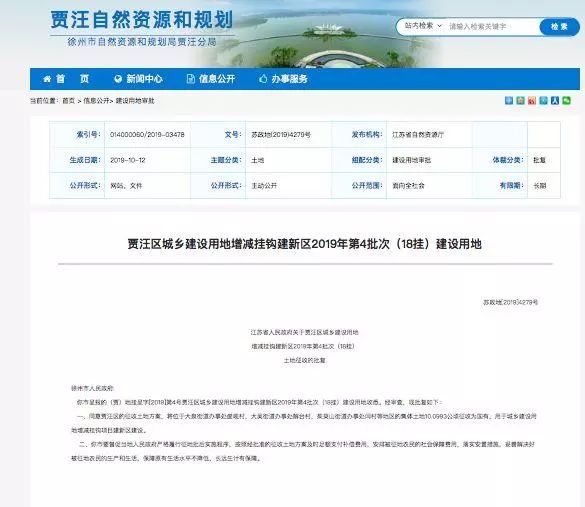Select the value 主动公开
The height and width of the screenshot is (507, 585).
(264, 185)
